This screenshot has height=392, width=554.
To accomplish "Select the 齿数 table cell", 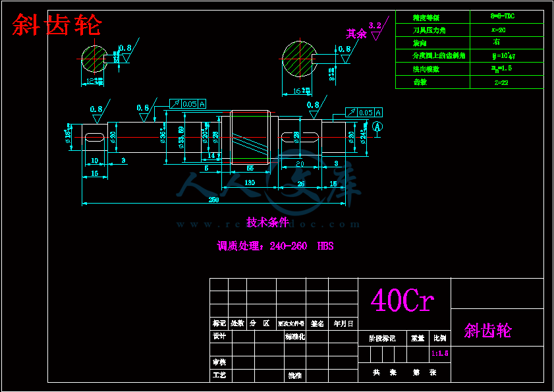I will point(432,82).
